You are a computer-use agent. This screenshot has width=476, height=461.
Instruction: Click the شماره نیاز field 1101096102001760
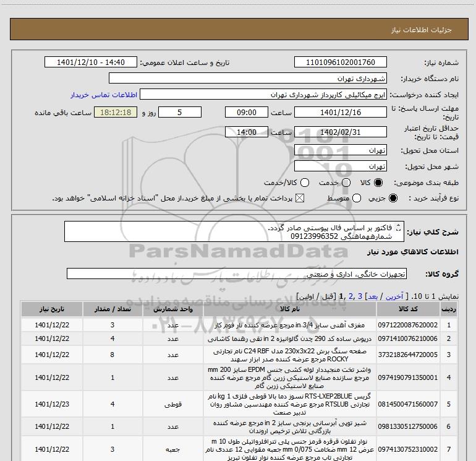(x=340, y=62)
